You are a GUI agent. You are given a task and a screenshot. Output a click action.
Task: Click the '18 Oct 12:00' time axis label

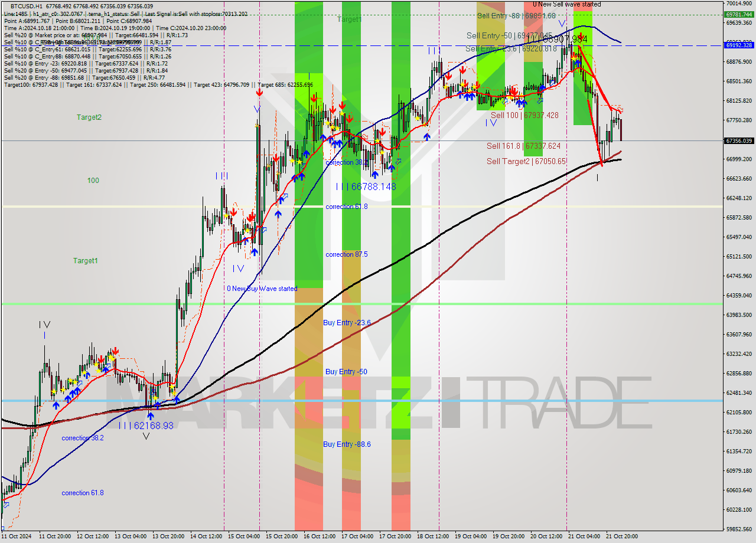tap(433, 537)
